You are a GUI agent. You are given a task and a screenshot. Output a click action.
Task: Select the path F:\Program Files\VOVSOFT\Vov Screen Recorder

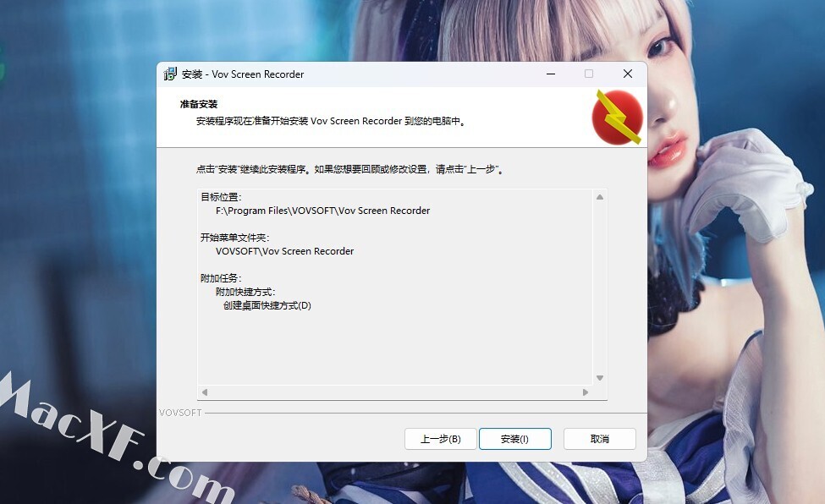click(x=322, y=211)
